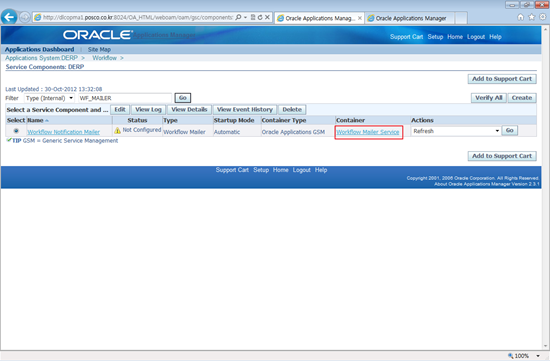Click the Not Configured warning icon
Screen dimensions: 550x361
pyautogui.click(x=118, y=131)
